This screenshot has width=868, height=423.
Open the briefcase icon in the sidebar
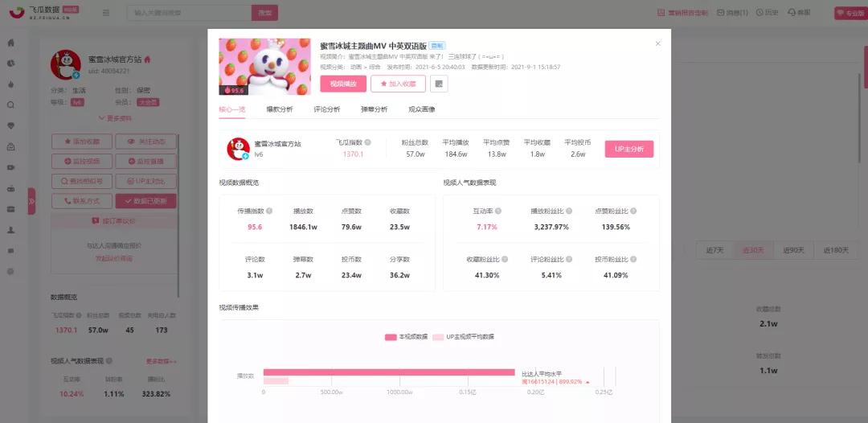tap(10, 209)
